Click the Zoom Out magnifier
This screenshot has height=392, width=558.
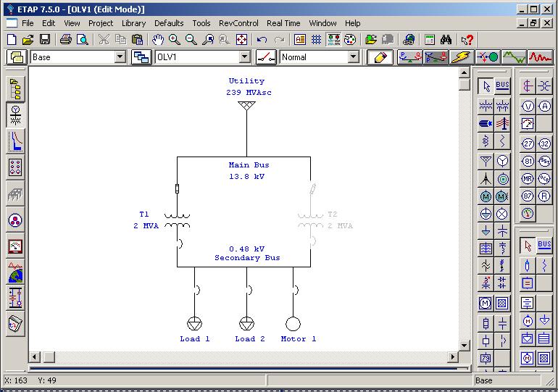191,39
